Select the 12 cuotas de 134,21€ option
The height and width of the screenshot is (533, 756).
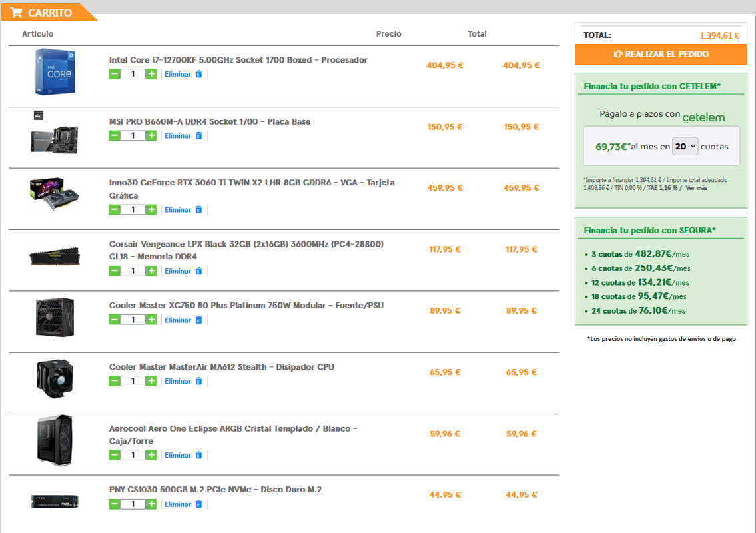pos(640,282)
